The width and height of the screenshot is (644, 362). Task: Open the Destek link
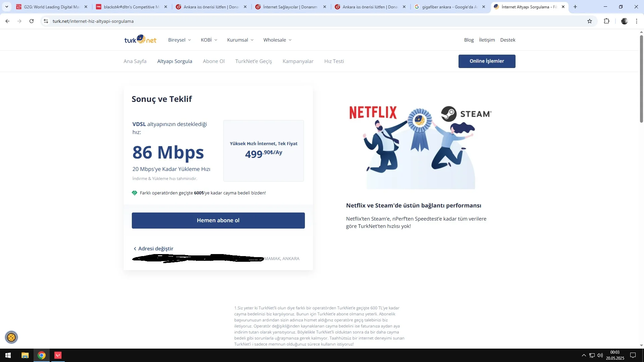point(508,40)
